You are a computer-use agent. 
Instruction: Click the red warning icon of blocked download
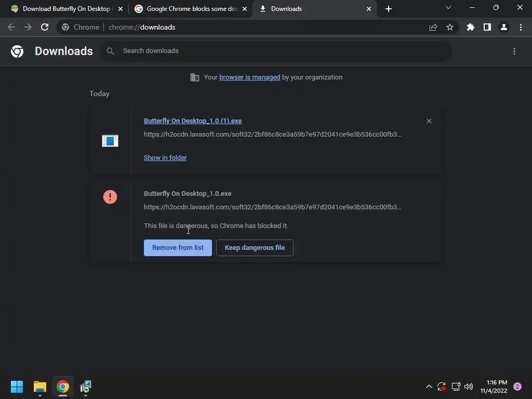click(x=110, y=197)
